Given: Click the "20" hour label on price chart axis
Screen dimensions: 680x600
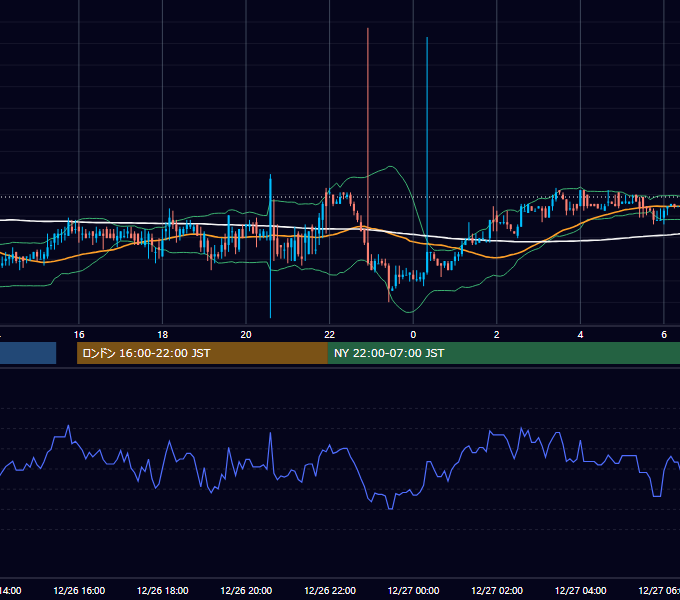Looking at the screenshot, I should pos(246,334).
